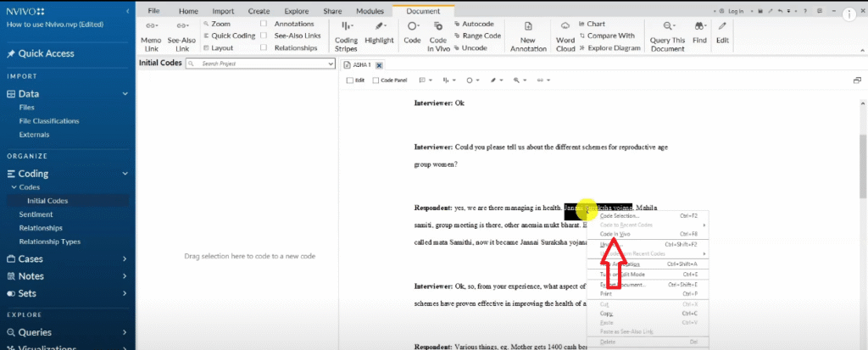The image size is (868, 350).
Task: Click the undo arrow in title bar
Action: (x=780, y=11)
